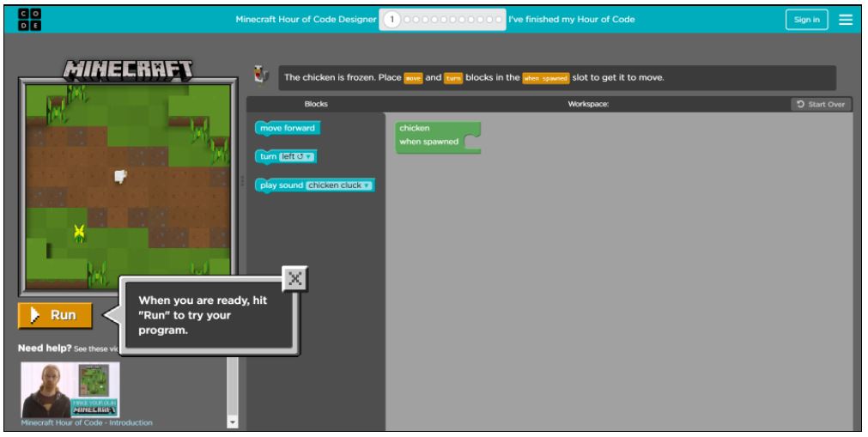Viewport: 868px width, 437px height.
Task: Click the Start Over button
Action: tap(822, 104)
